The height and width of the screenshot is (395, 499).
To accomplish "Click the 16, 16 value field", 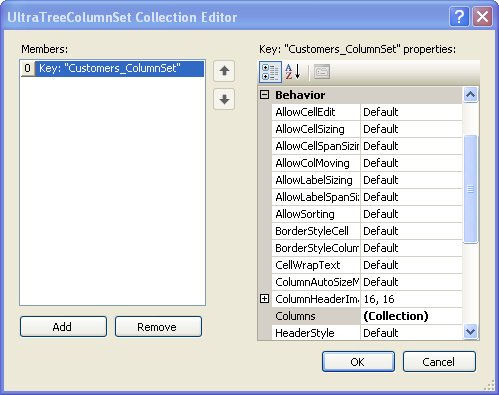I will click(x=411, y=299).
